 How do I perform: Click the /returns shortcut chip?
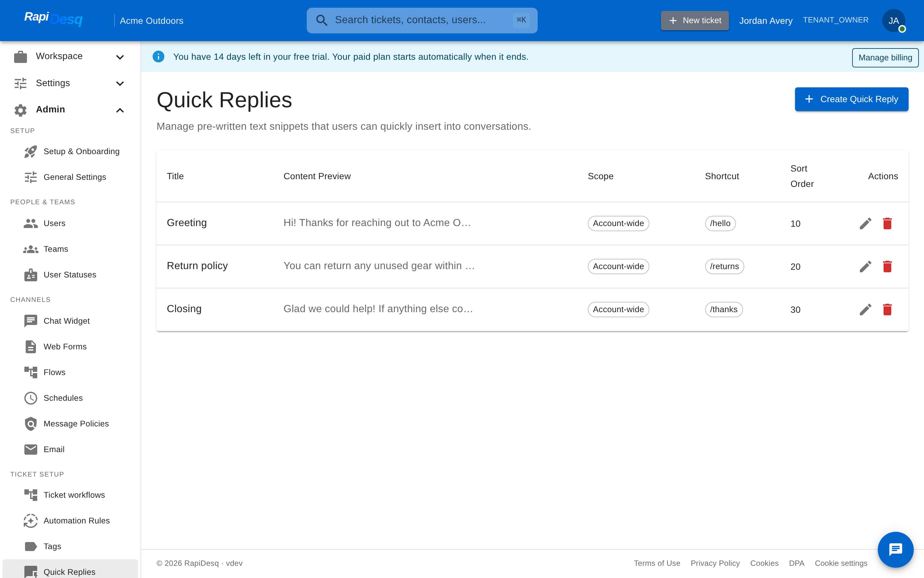click(x=724, y=267)
